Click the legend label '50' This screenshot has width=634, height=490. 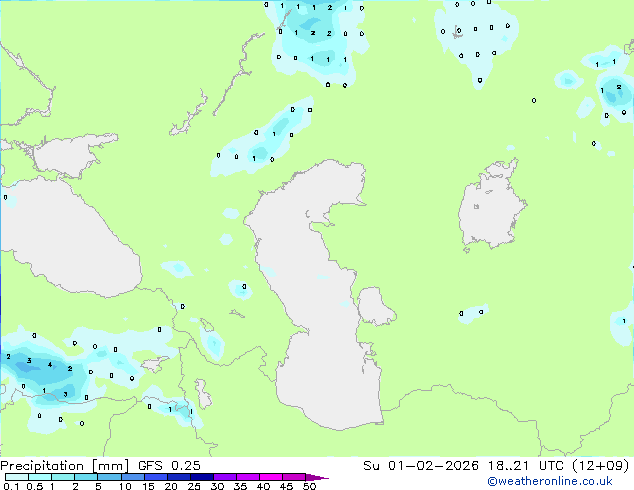pyautogui.click(x=309, y=486)
